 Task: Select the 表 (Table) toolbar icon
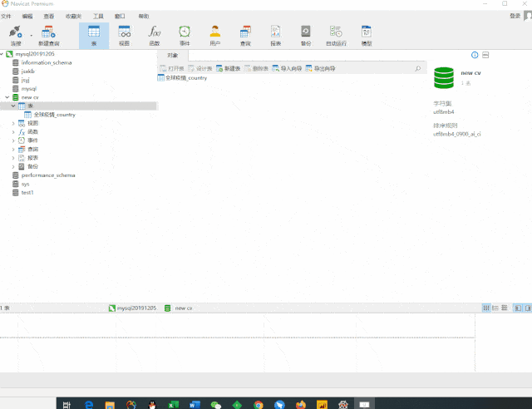(x=94, y=35)
